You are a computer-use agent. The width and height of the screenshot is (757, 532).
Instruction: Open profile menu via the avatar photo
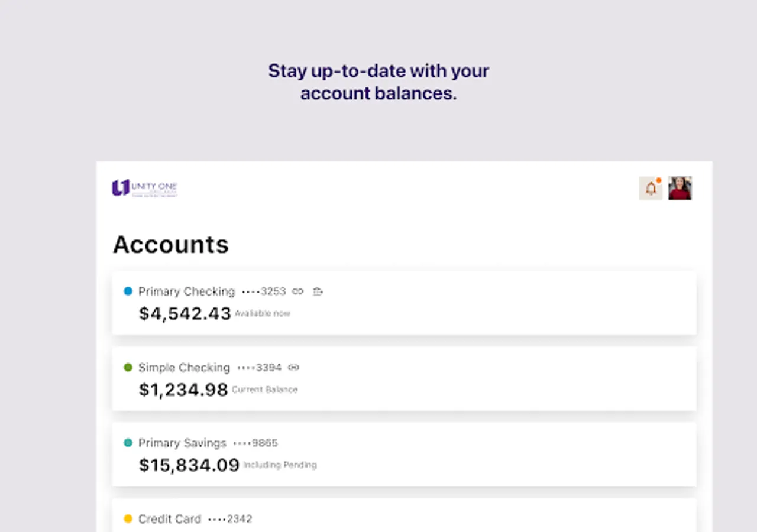680,188
